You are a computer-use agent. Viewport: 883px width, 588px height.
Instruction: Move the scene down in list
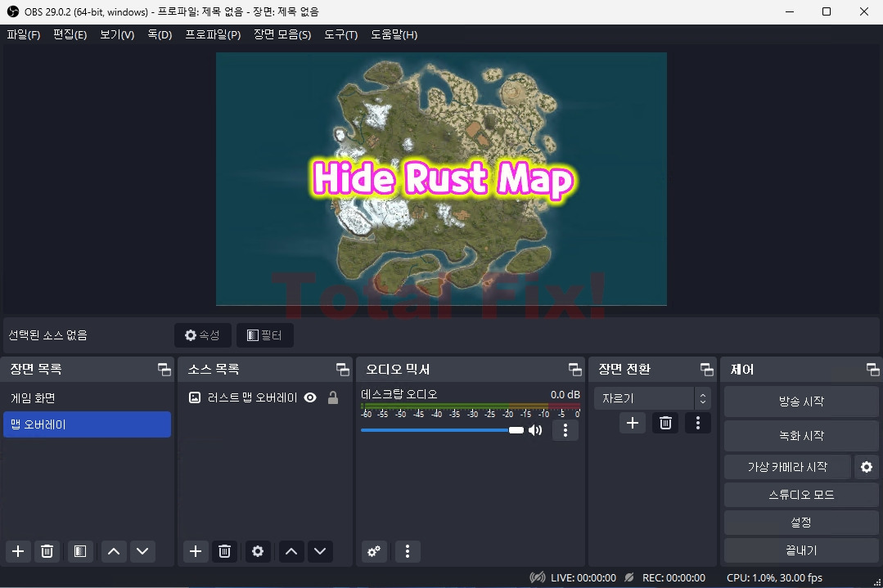click(142, 551)
